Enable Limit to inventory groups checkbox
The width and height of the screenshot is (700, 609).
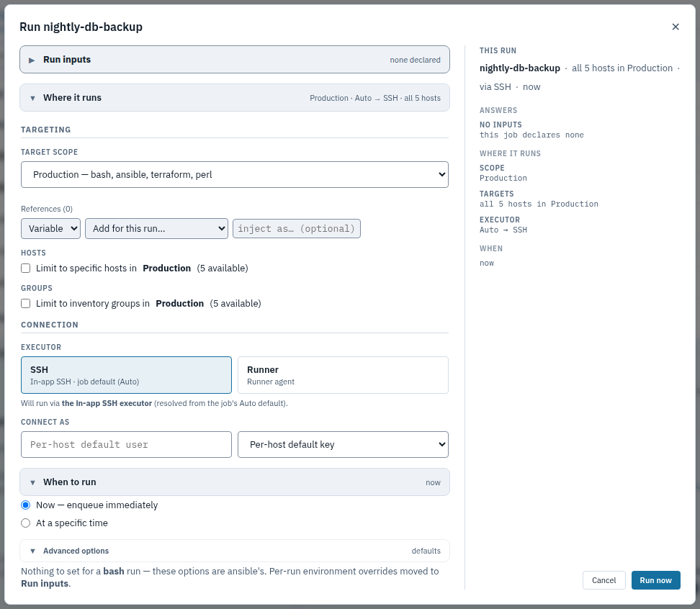pyautogui.click(x=26, y=303)
